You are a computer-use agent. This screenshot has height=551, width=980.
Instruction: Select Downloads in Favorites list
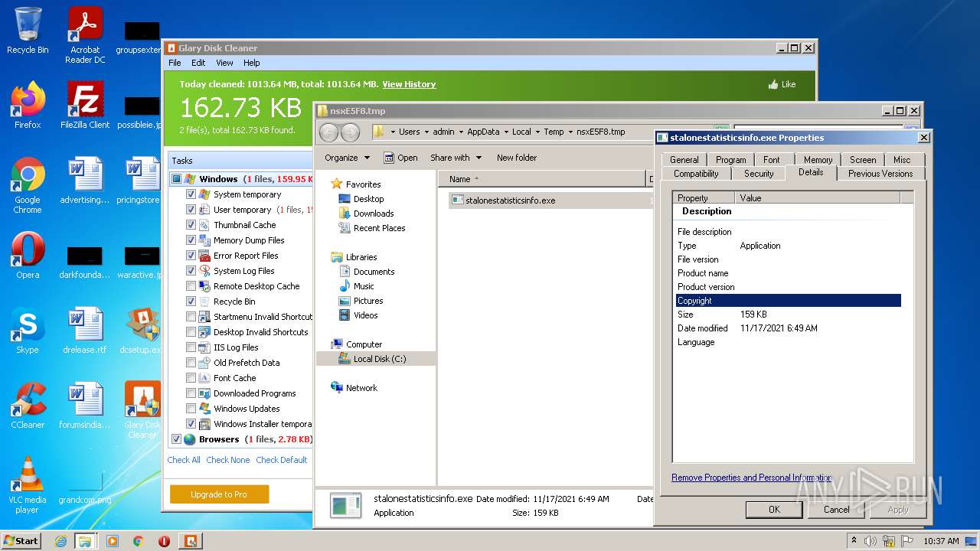click(373, 214)
